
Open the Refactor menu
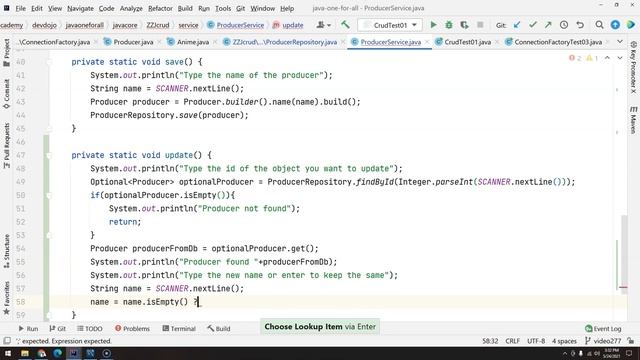[160, 8]
